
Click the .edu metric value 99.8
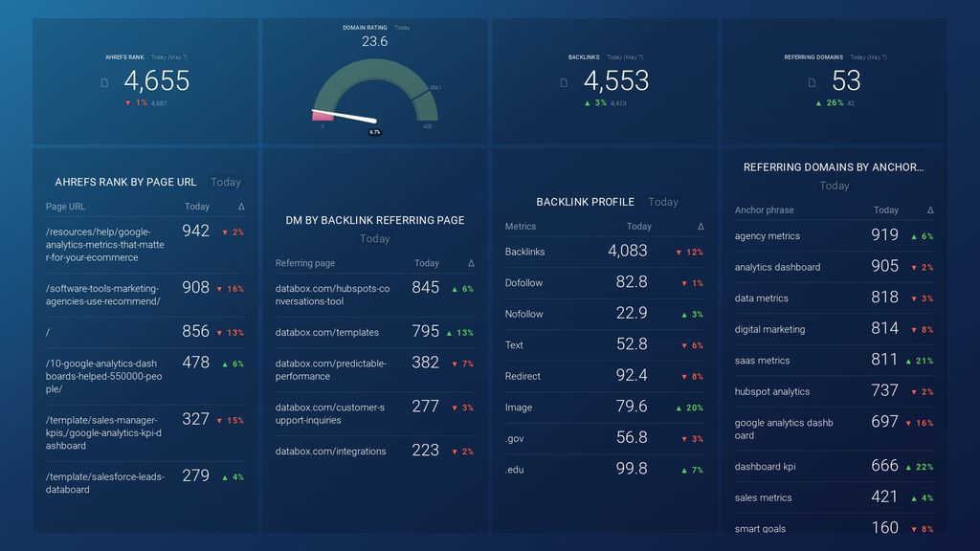click(x=632, y=468)
